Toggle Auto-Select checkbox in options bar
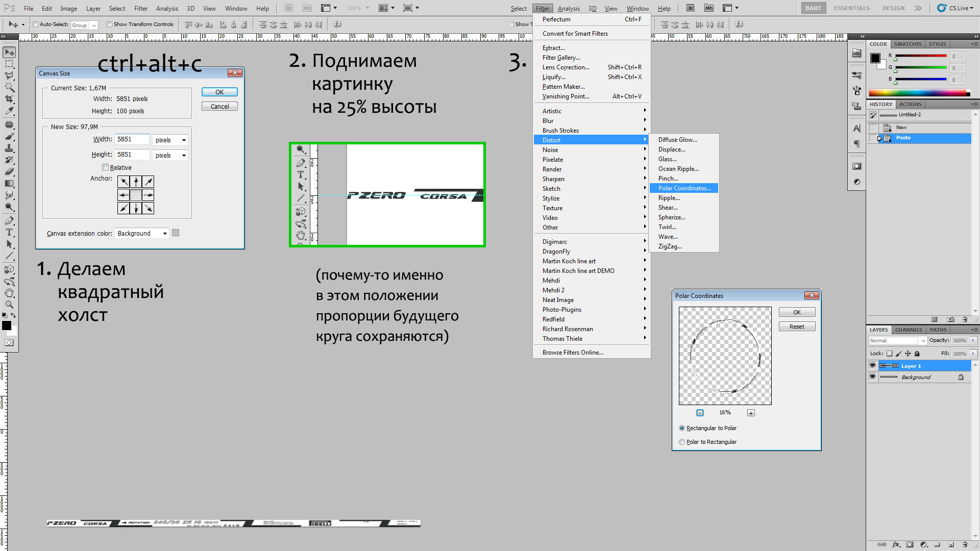 click(x=36, y=24)
